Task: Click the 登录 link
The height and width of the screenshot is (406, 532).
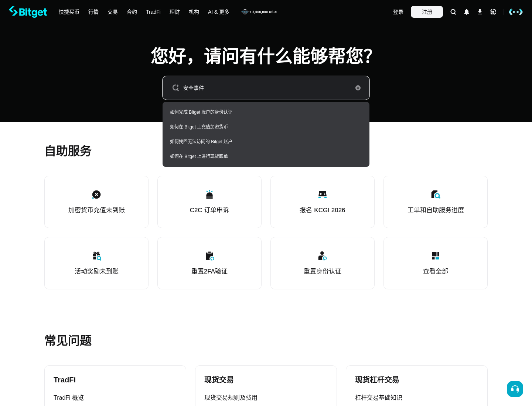Action: [398, 12]
